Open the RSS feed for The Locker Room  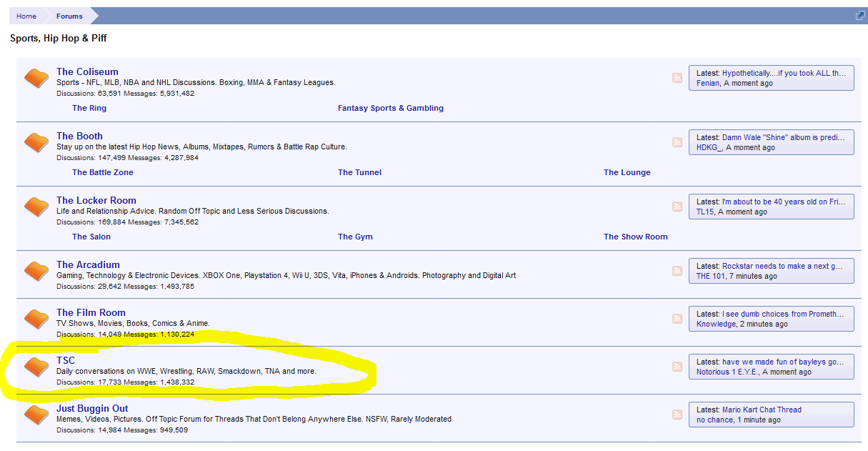[677, 207]
